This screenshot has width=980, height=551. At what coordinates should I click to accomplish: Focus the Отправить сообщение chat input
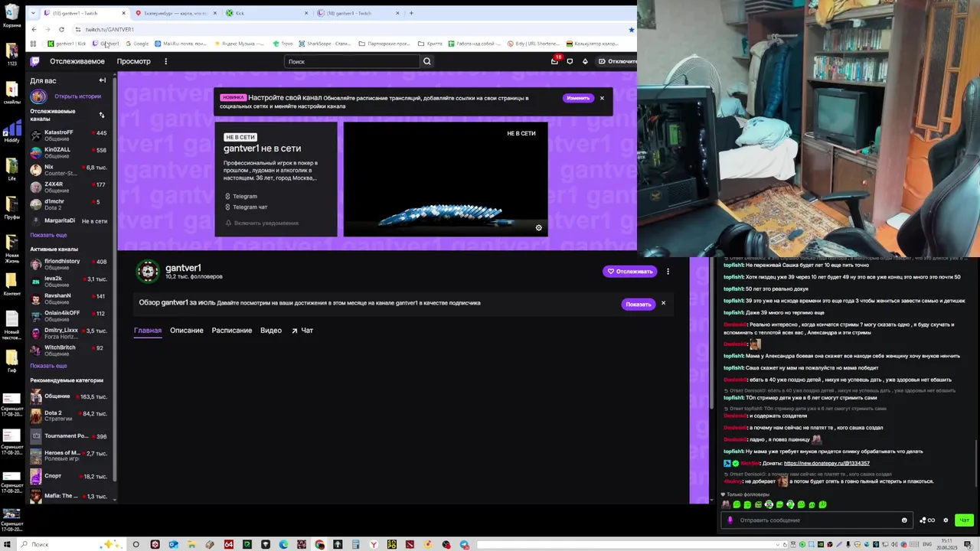tap(815, 520)
